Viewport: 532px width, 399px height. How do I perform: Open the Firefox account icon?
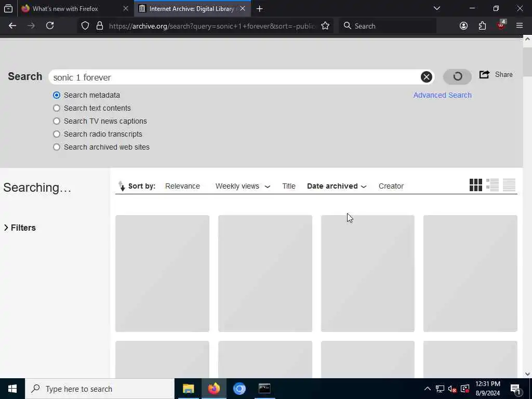click(463, 26)
